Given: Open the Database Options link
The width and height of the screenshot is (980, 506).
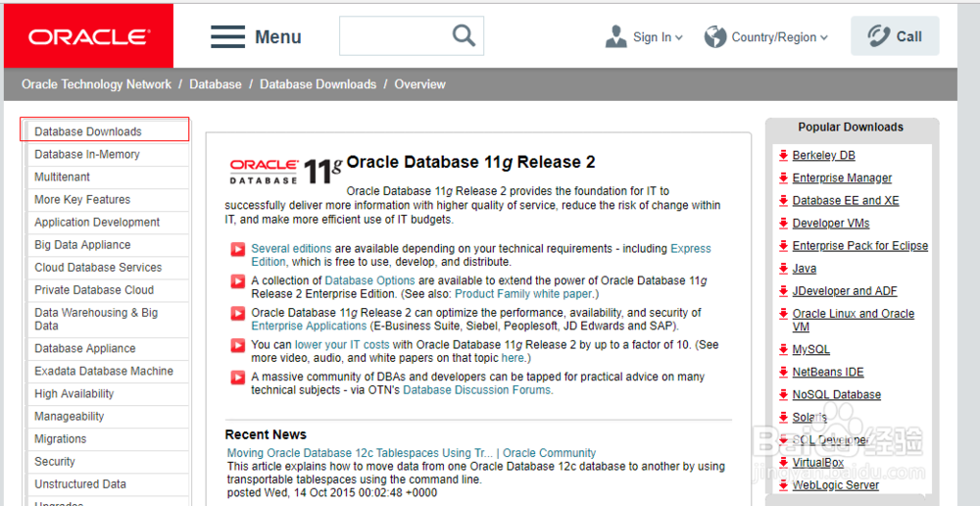Looking at the screenshot, I should 370,280.
